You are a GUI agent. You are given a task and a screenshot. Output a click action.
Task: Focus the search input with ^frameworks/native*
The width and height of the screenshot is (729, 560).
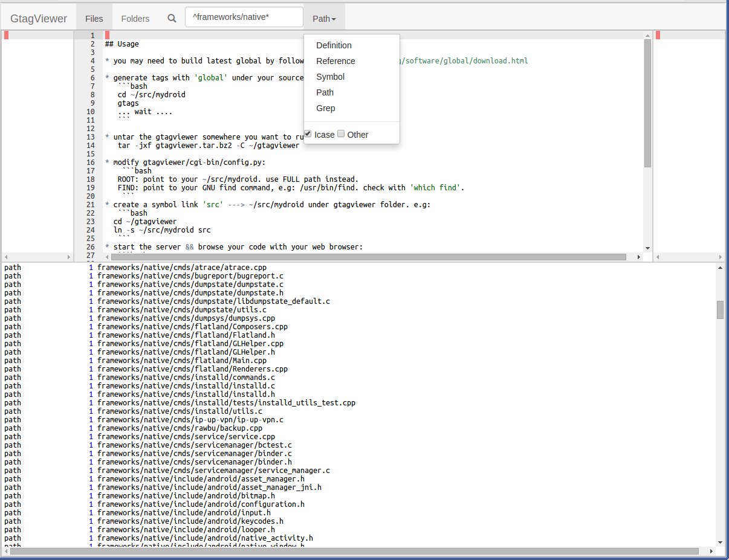click(x=244, y=17)
